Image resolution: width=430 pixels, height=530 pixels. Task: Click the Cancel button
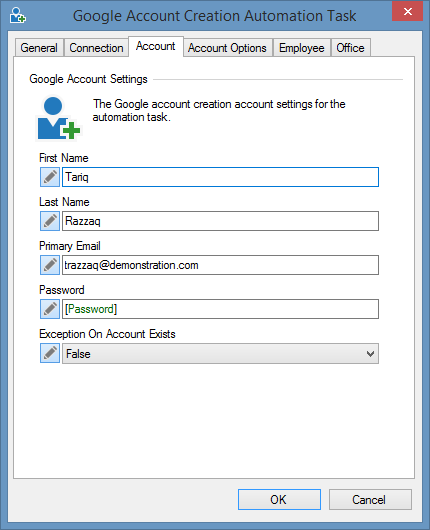(370, 500)
